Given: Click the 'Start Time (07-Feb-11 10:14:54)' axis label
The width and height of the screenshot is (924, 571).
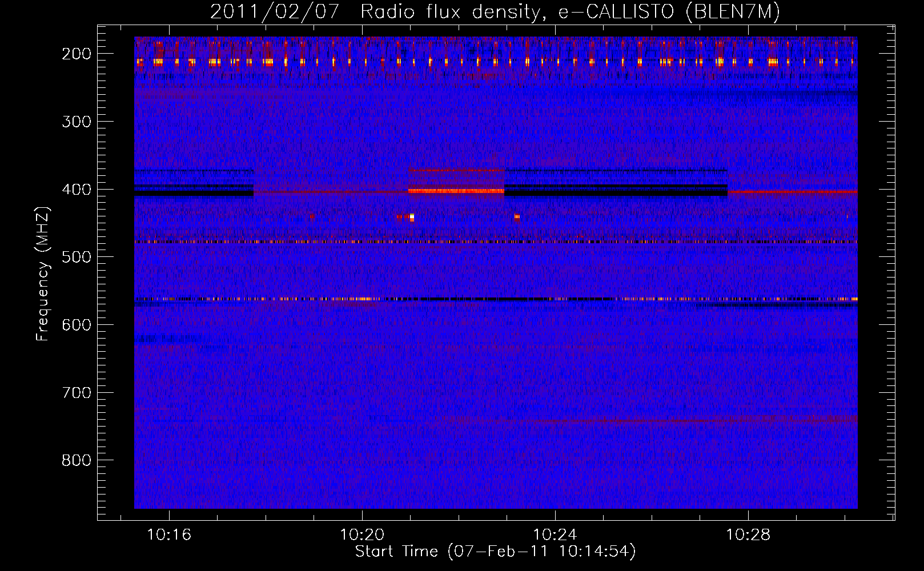Looking at the screenshot, I should click(x=495, y=552).
